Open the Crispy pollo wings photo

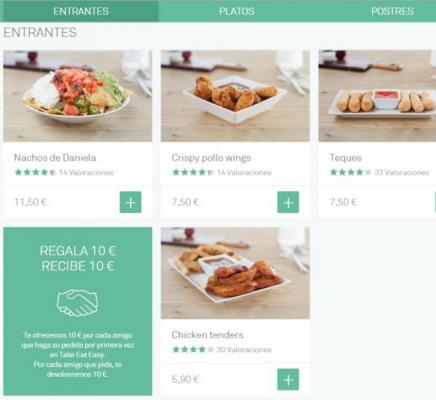click(235, 96)
